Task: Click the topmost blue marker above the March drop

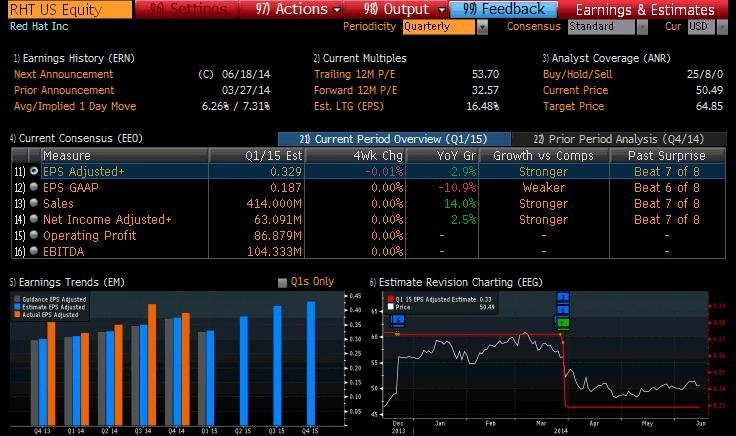Action: point(563,297)
